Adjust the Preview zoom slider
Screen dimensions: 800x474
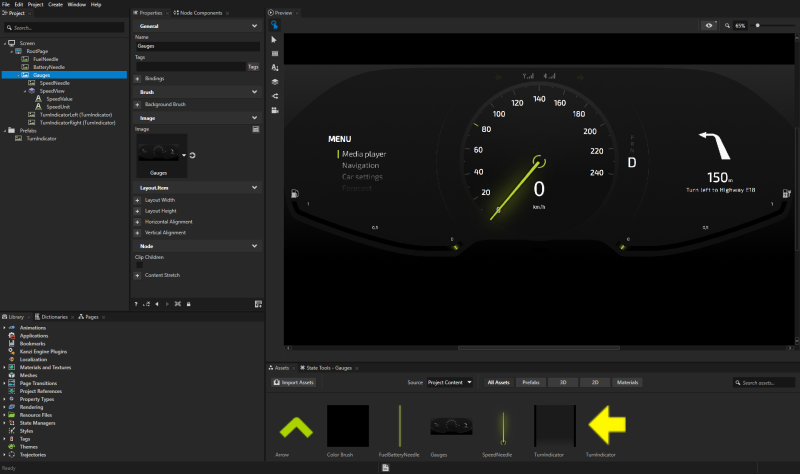pos(758,25)
